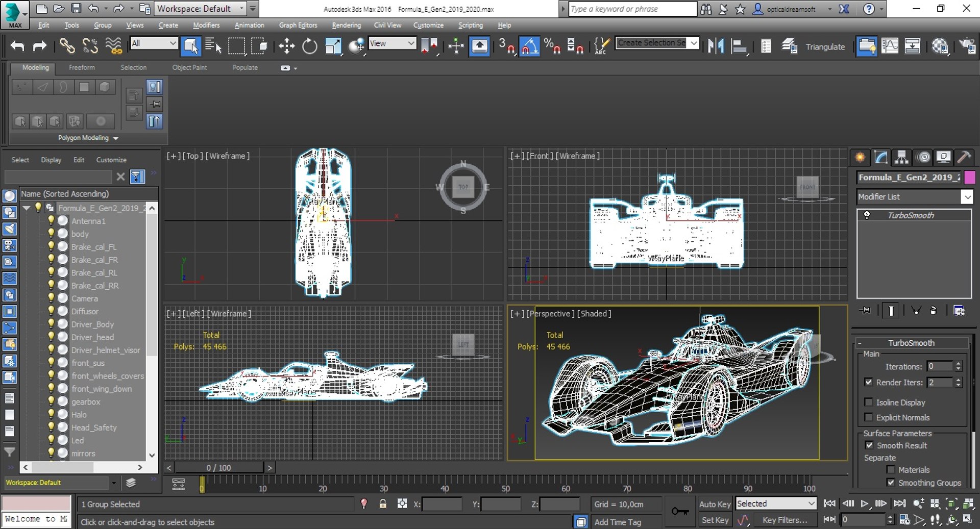This screenshot has width=980, height=529.
Task: Open Create Selection Set dropdown
Action: pyautogui.click(x=657, y=43)
